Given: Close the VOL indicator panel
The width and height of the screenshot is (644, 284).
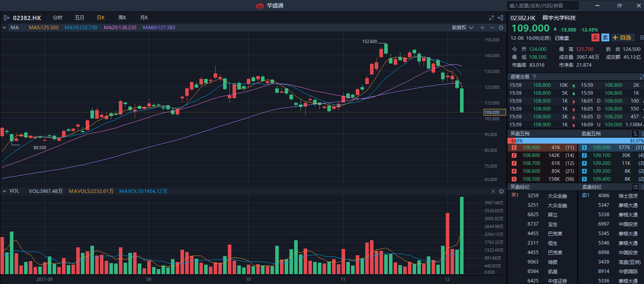Looking at the screenshot, I should pyautogui.click(x=493, y=191).
